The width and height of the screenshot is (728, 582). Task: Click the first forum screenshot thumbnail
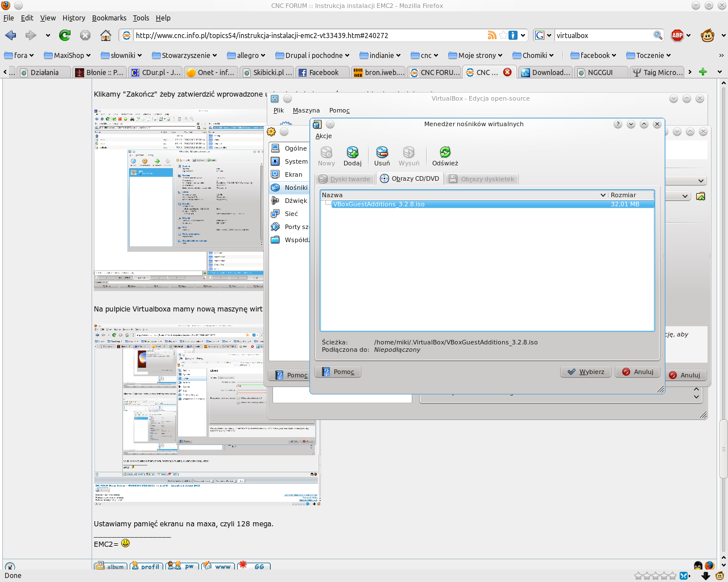point(179,199)
